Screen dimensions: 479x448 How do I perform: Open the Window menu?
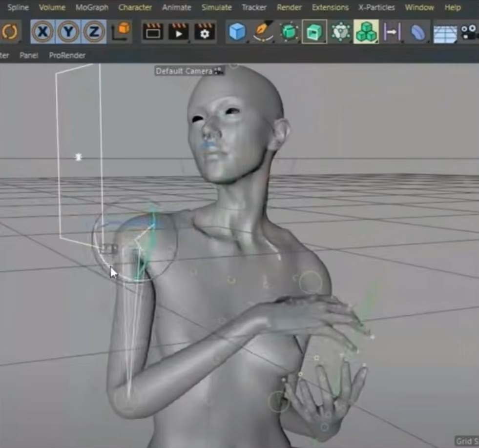(x=419, y=7)
